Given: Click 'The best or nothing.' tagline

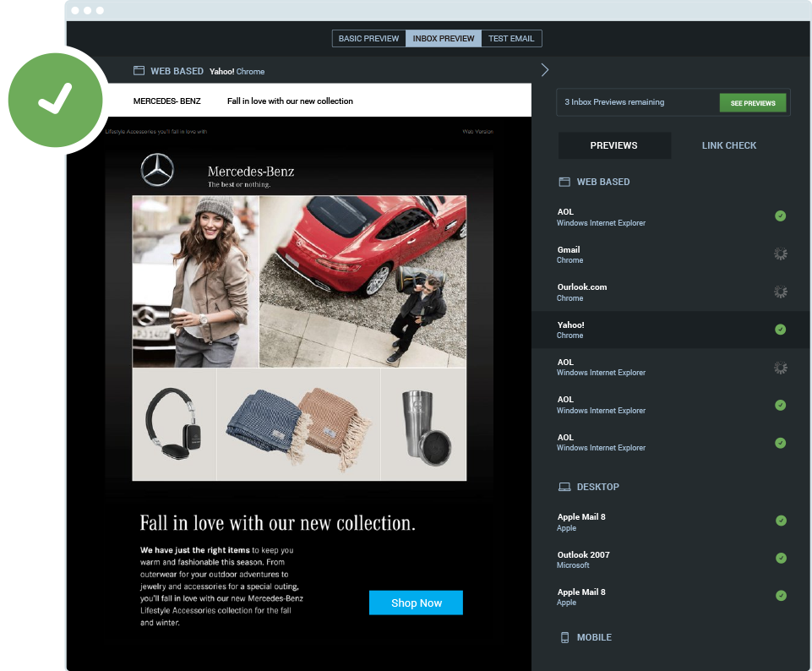Looking at the screenshot, I should [239, 184].
